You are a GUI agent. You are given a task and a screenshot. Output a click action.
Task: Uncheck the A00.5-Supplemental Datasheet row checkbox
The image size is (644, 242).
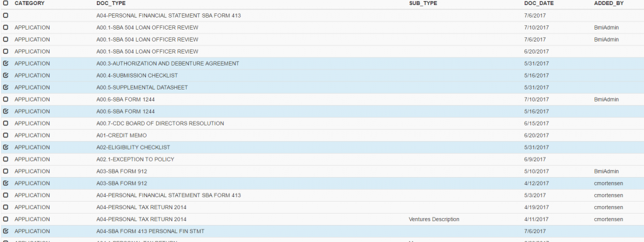5,87
